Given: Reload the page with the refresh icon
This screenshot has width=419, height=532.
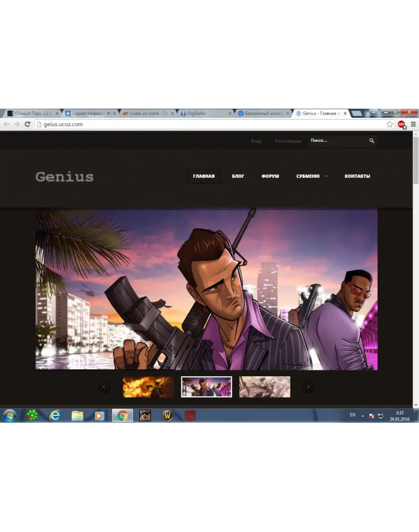Looking at the screenshot, I should 27,124.
